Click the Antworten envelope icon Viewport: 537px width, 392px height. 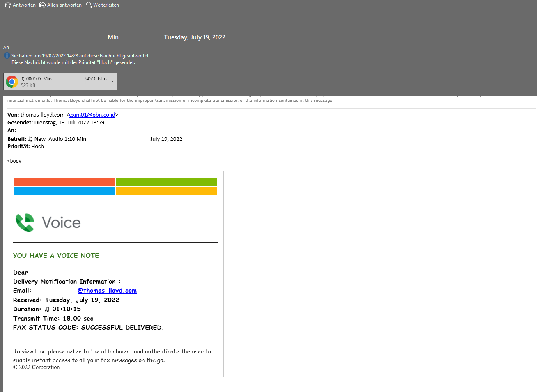point(8,5)
